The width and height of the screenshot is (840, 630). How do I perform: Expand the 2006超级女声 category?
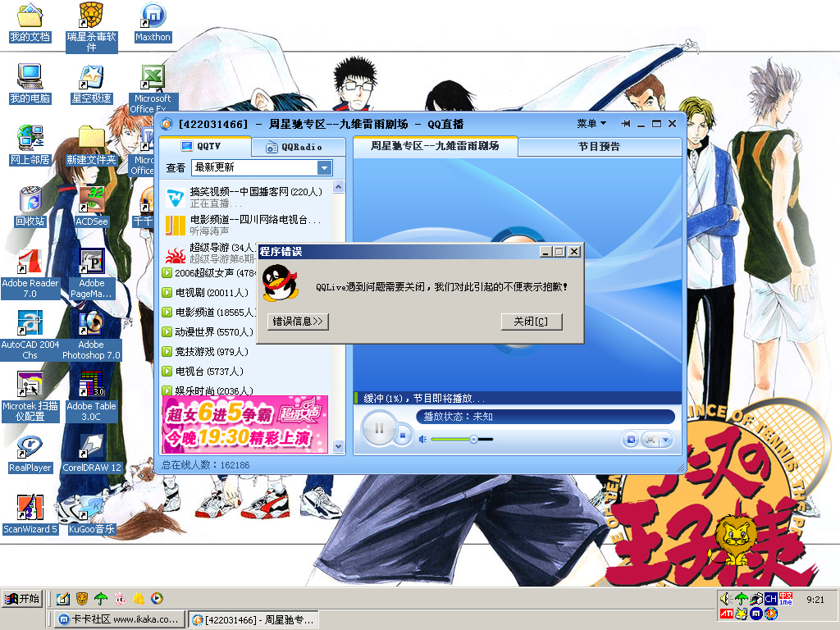[167, 273]
